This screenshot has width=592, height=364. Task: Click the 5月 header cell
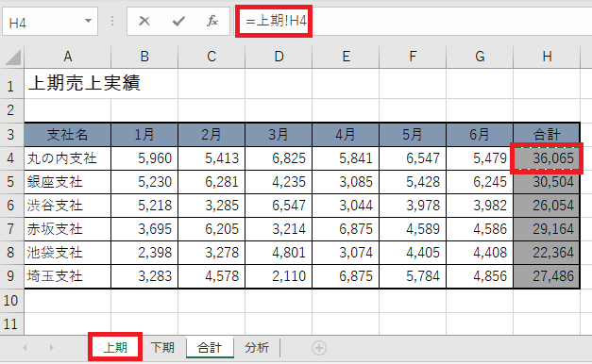coord(413,134)
